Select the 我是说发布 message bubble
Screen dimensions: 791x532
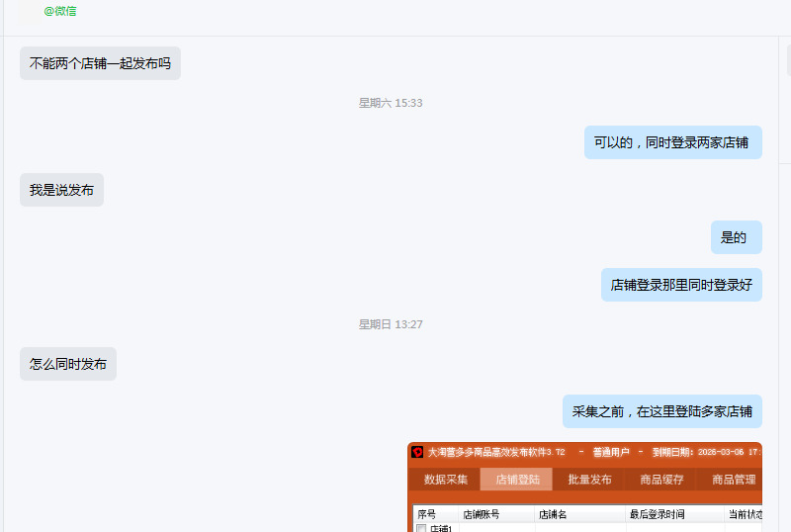click(61, 190)
